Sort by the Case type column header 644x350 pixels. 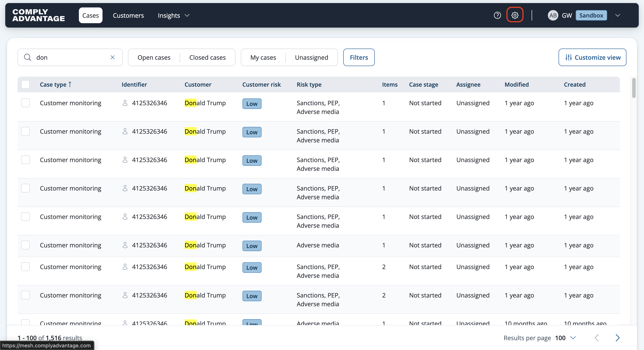(x=56, y=85)
